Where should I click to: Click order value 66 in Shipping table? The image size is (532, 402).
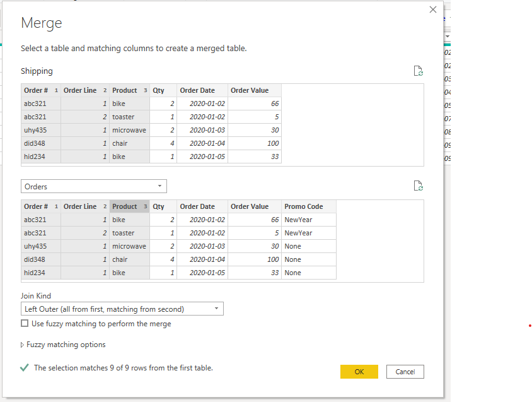click(x=255, y=103)
